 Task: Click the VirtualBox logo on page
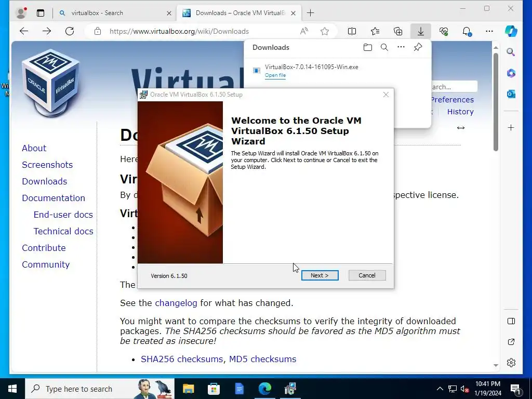[x=51, y=83]
